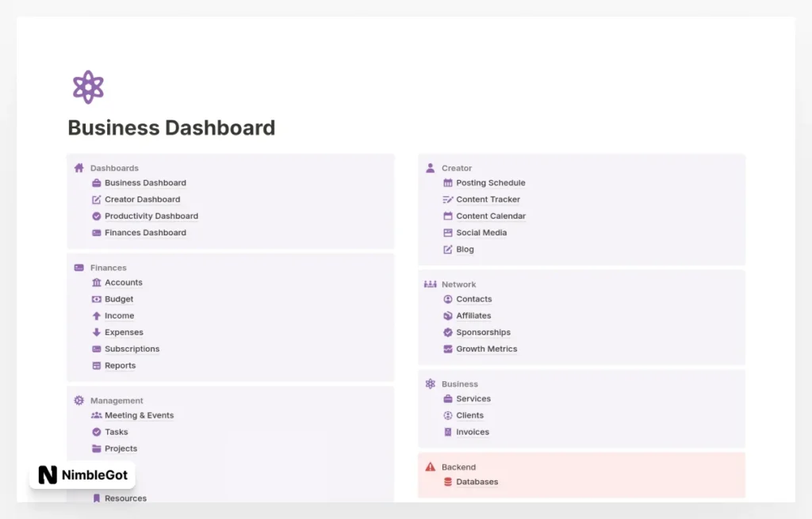Image resolution: width=812 pixels, height=519 pixels.
Task: Click the down arrow icon beside Expenses
Action: [97, 332]
